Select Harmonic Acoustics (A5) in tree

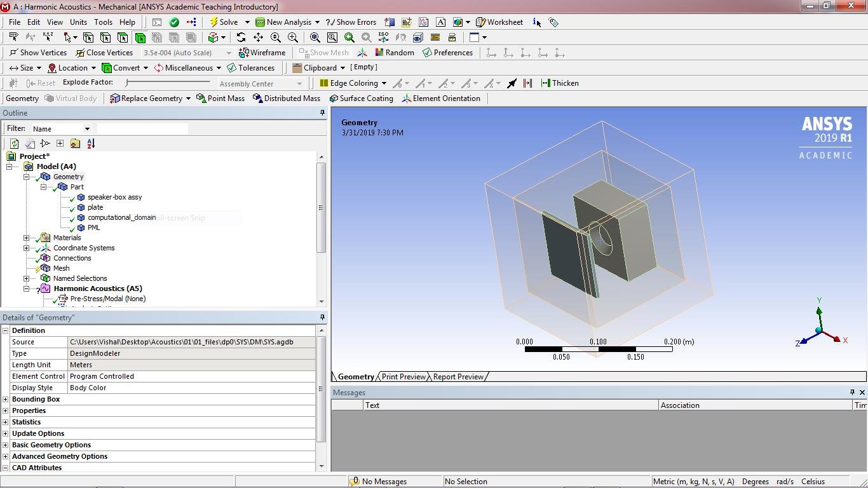coord(98,288)
